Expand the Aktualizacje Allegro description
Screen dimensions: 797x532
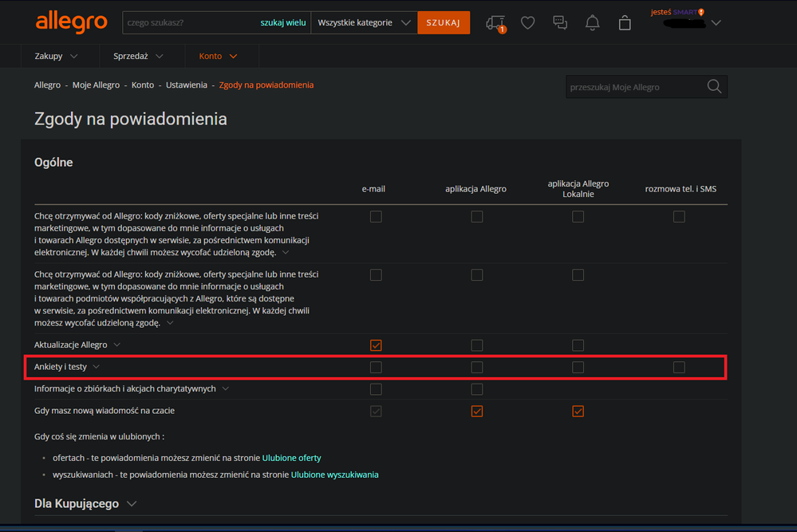coord(117,345)
